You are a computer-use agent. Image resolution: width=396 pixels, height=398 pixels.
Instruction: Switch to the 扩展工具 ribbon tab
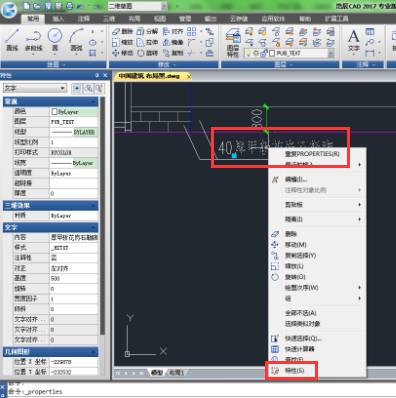336,19
